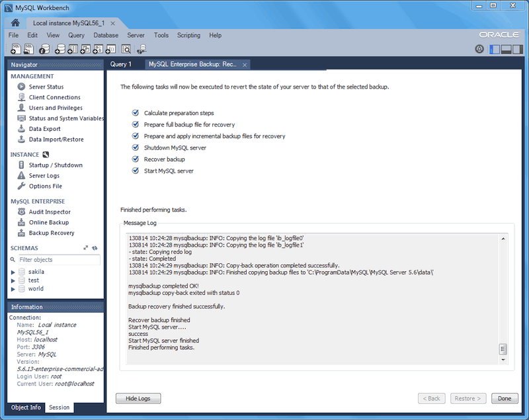This screenshot has height=420, width=529.
Task: Click the create new schema icon
Action: 60,49
